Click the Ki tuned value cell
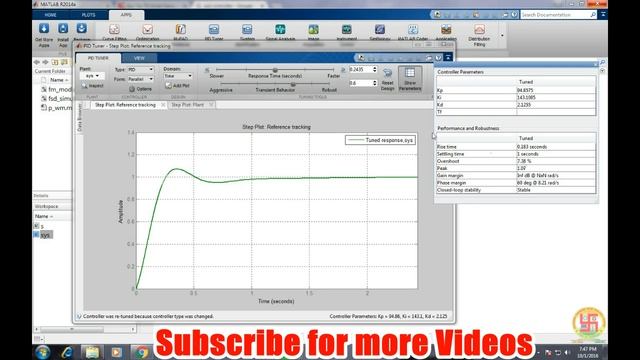The image size is (640, 360). [x=556, y=98]
